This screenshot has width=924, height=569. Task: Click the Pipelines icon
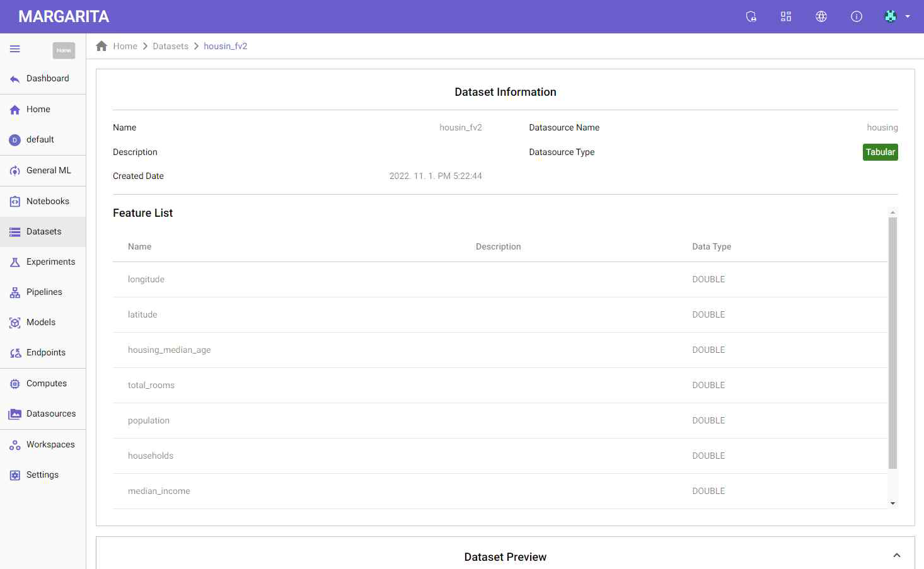click(15, 292)
